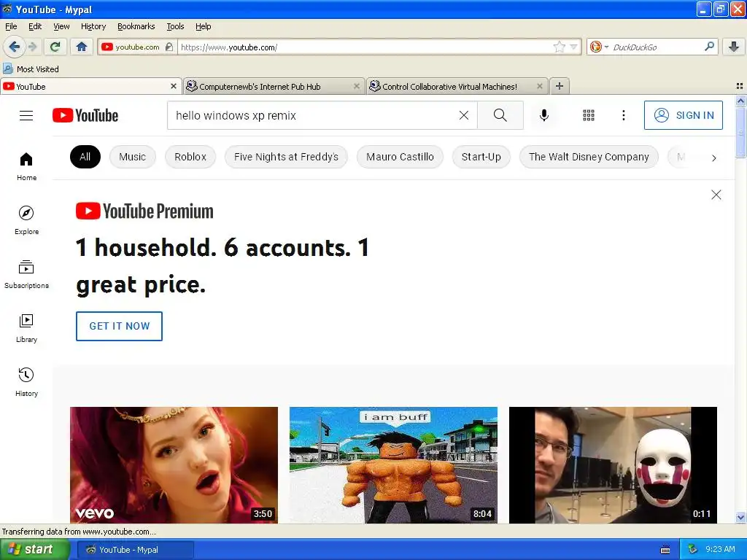Open the History menu
The image size is (747, 560).
point(93,26)
